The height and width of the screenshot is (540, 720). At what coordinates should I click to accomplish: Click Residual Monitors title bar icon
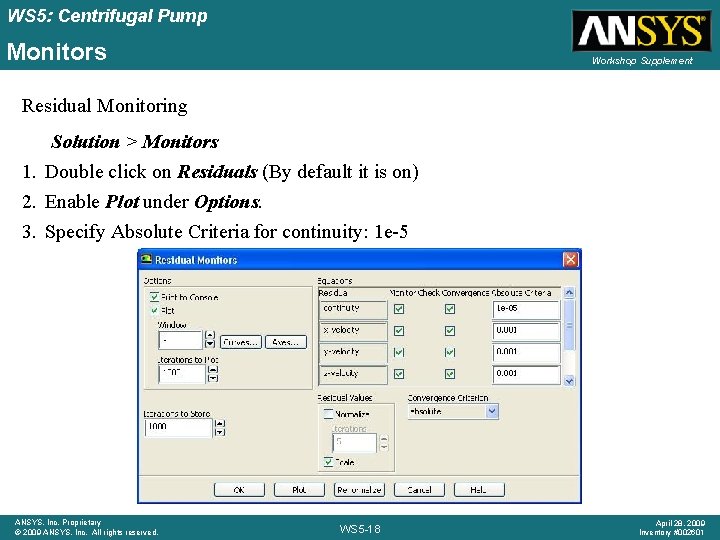pyautogui.click(x=146, y=259)
